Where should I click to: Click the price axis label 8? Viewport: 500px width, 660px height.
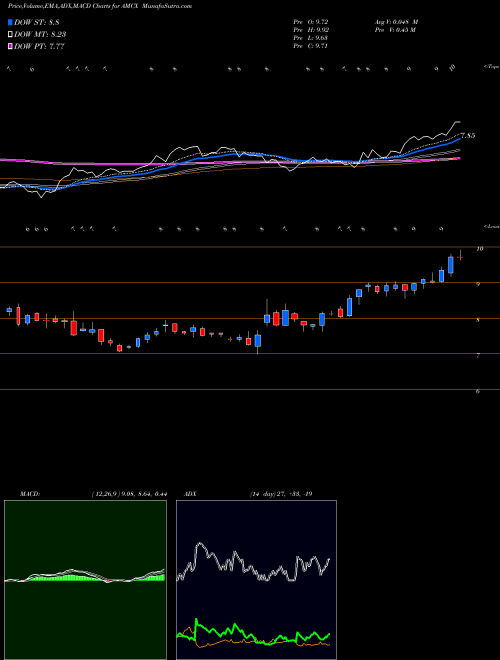[x=478, y=320]
